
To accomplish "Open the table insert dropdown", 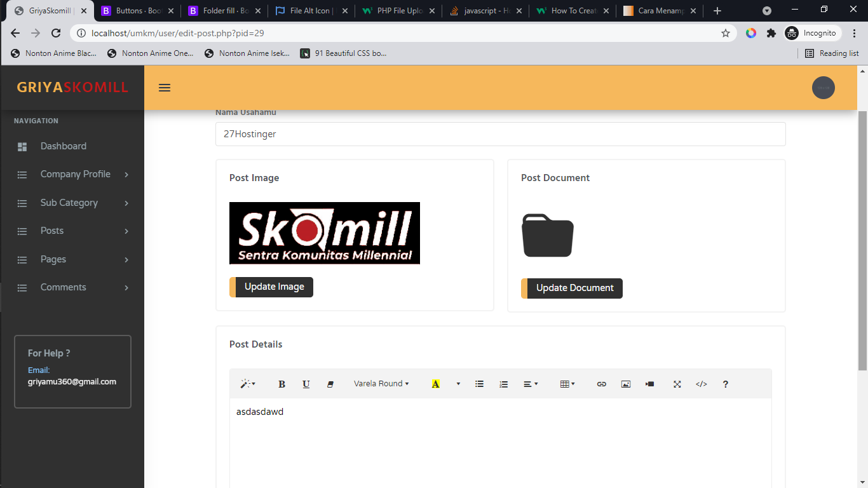I will pyautogui.click(x=567, y=384).
